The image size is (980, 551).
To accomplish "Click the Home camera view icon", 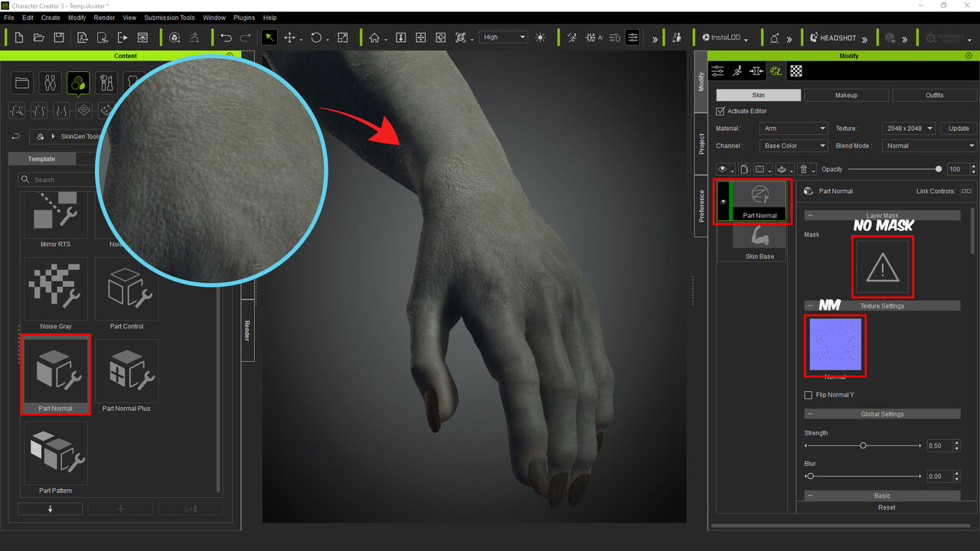I will pyautogui.click(x=374, y=37).
